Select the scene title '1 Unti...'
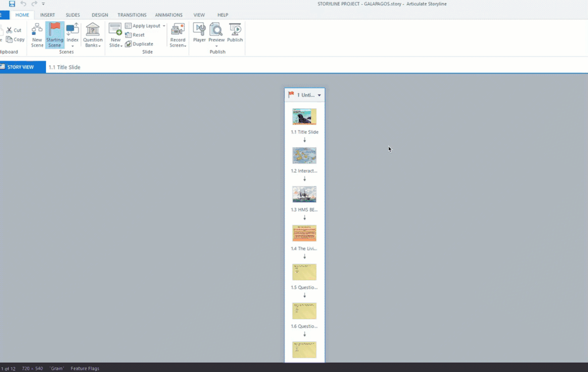This screenshot has width=588, height=372. pos(305,95)
